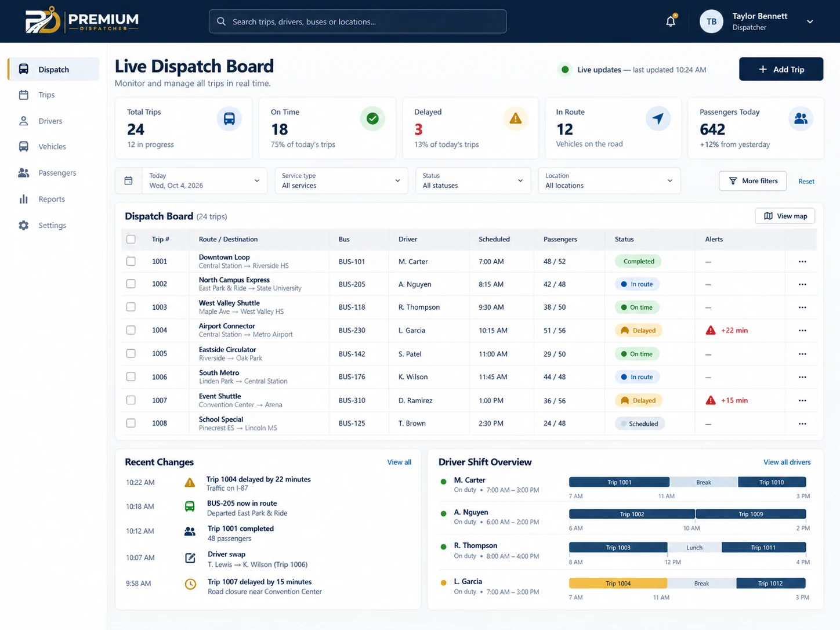Open the Status filter dropdown
This screenshot has width=840, height=630.
coord(473,181)
